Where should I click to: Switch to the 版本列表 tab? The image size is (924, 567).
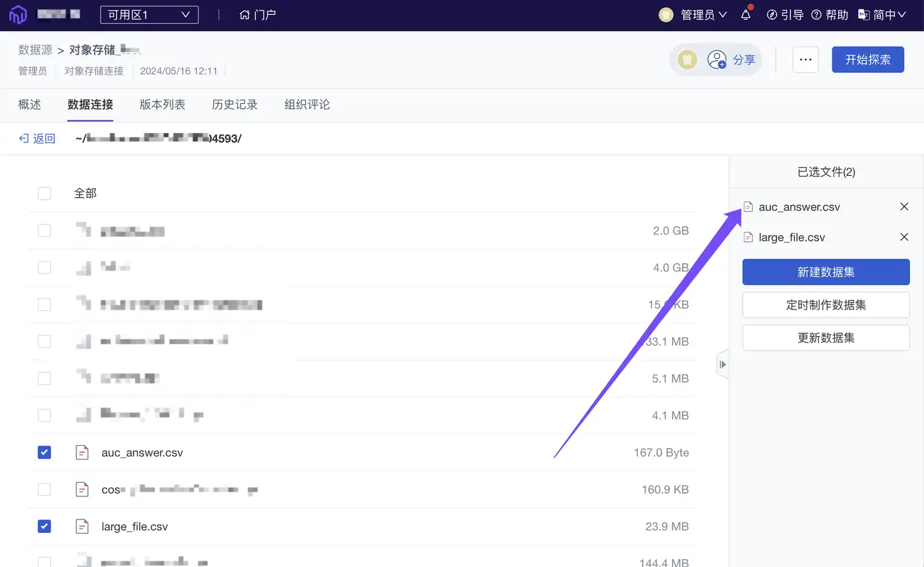[x=162, y=105]
